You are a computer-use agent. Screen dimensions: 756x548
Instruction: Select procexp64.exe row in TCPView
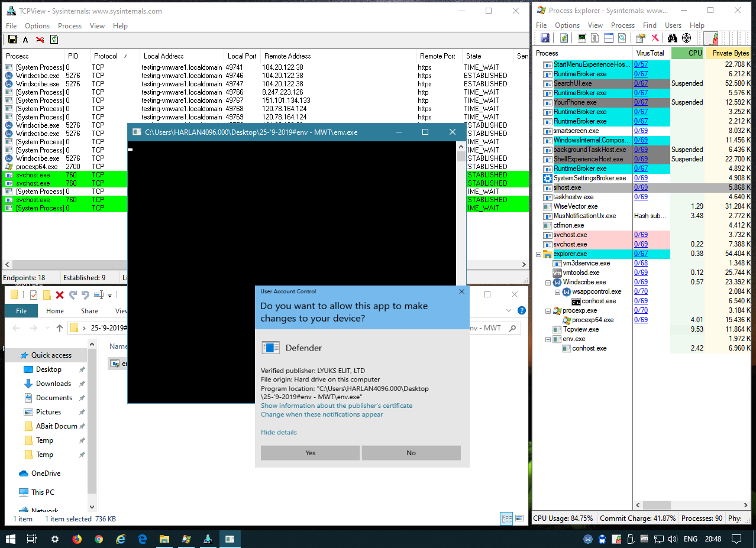point(264,167)
